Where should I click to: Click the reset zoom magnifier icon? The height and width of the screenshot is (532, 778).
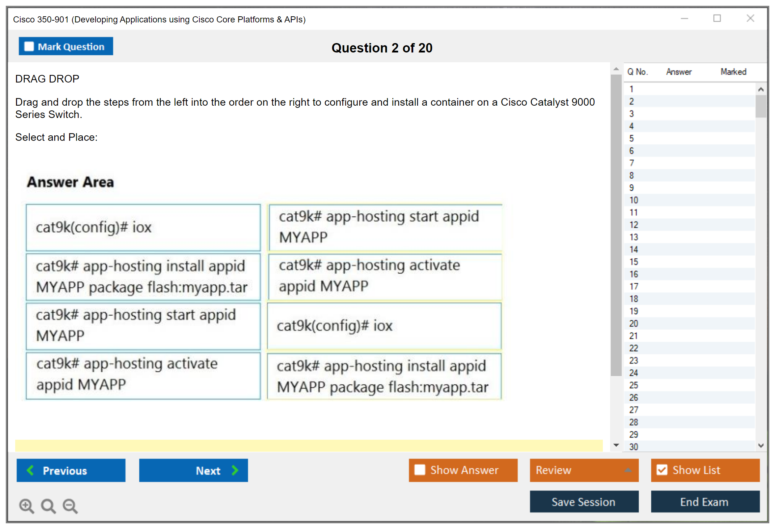point(48,506)
